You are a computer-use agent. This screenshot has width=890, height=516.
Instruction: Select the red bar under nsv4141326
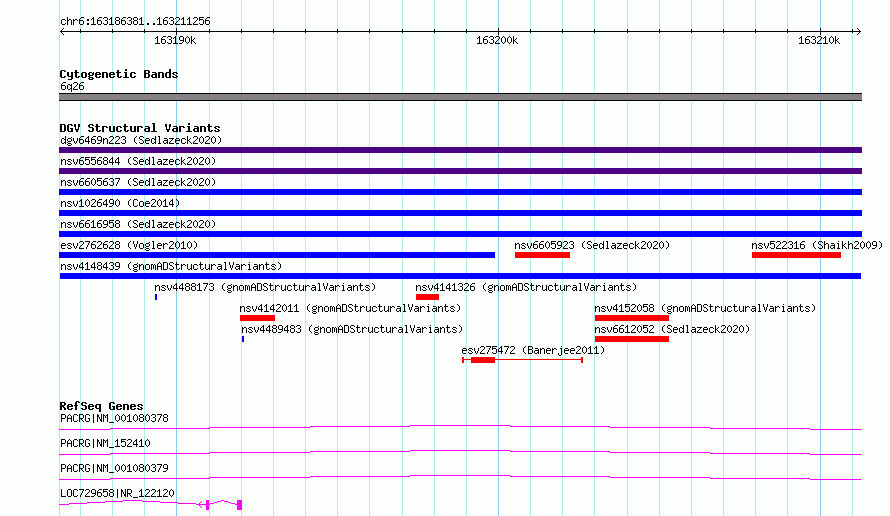[427, 297]
